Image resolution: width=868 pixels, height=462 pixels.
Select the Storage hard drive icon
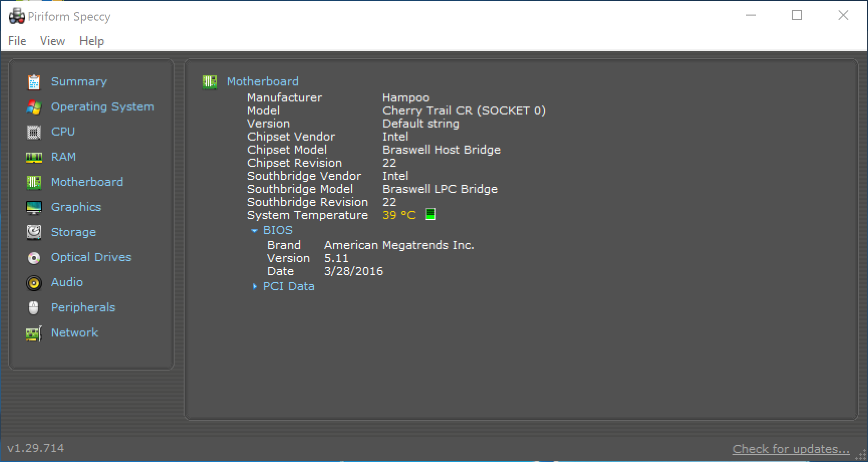click(34, 233)
